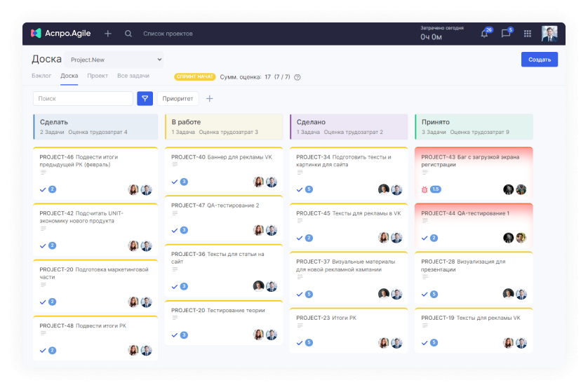Open the Приоритет filter dropdown

(x=178, y=99)
